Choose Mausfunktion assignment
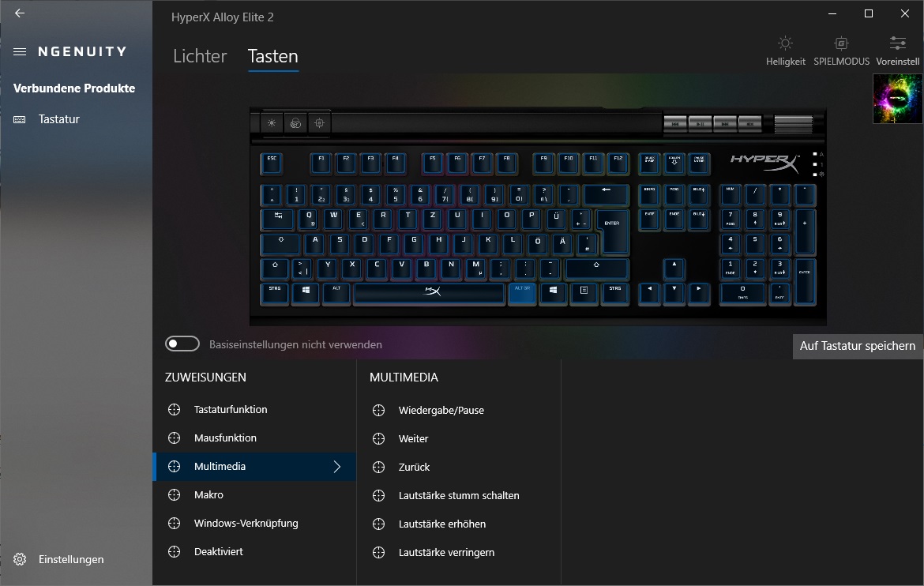The image size is (924, 586). click(x=254, y=438)
